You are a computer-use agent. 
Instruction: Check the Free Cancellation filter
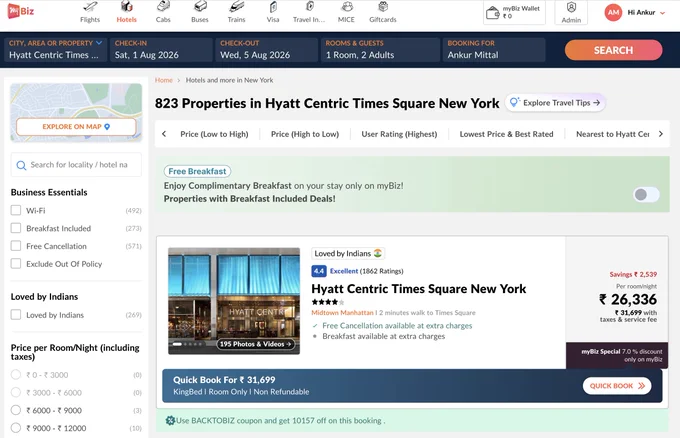click(16, 246)
